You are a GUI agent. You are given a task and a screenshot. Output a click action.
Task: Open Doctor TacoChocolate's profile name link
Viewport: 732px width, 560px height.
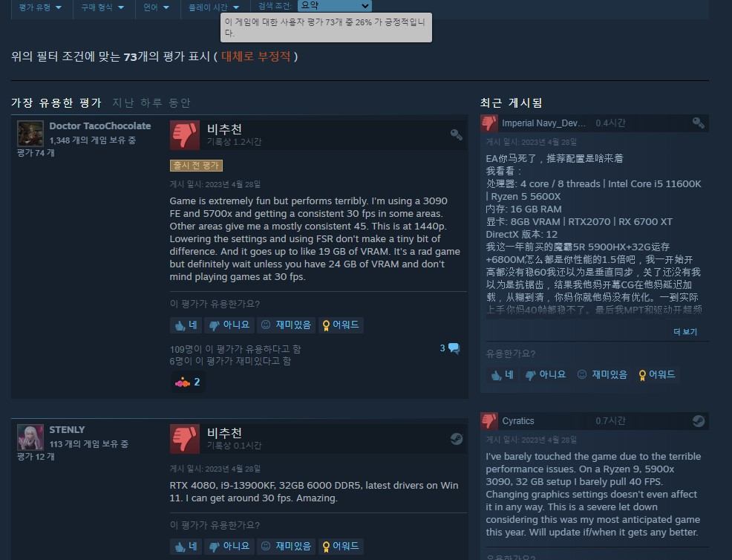(100, 126)
